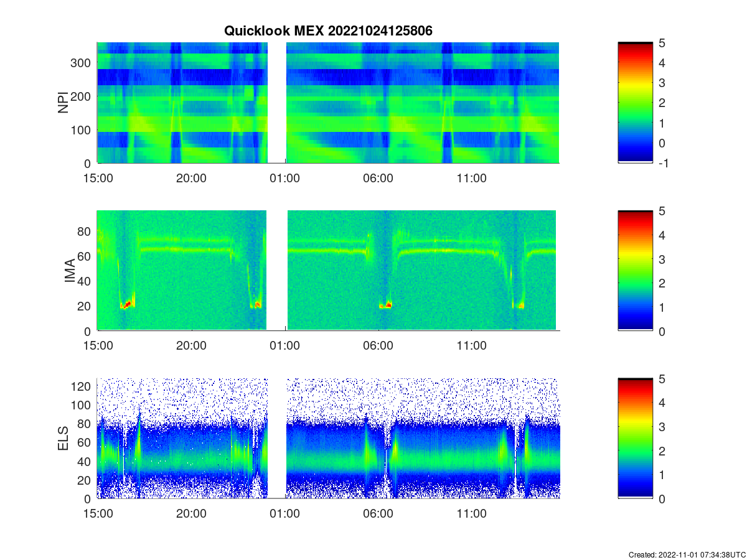Select the IMA colorbar

(x=635, y=271)
